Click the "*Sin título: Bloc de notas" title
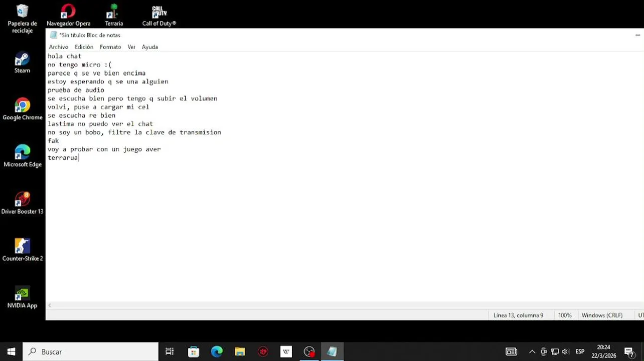Screen dimensions: 644x361 pos(90,35)
